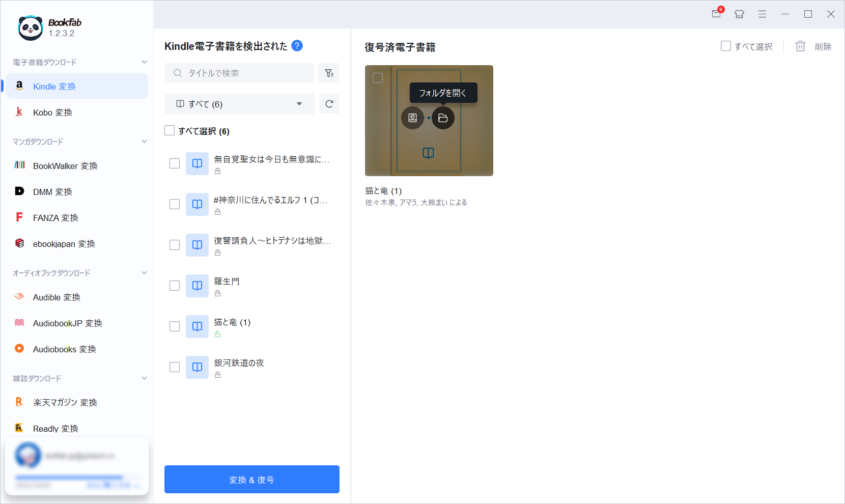Open the すべて (6) filter dropdown
The height and width of the screenshot is (504, 845).
click(x=239, y=104)
